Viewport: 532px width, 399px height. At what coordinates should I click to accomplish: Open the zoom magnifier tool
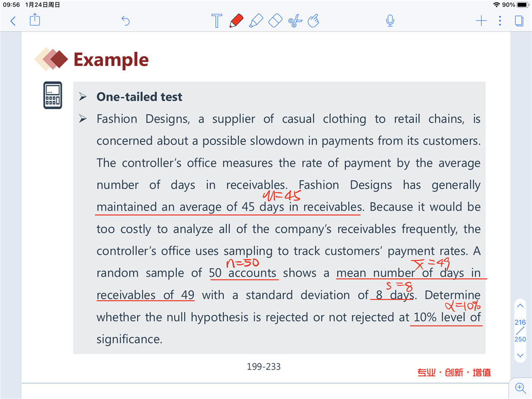click(x=520, y=388)
